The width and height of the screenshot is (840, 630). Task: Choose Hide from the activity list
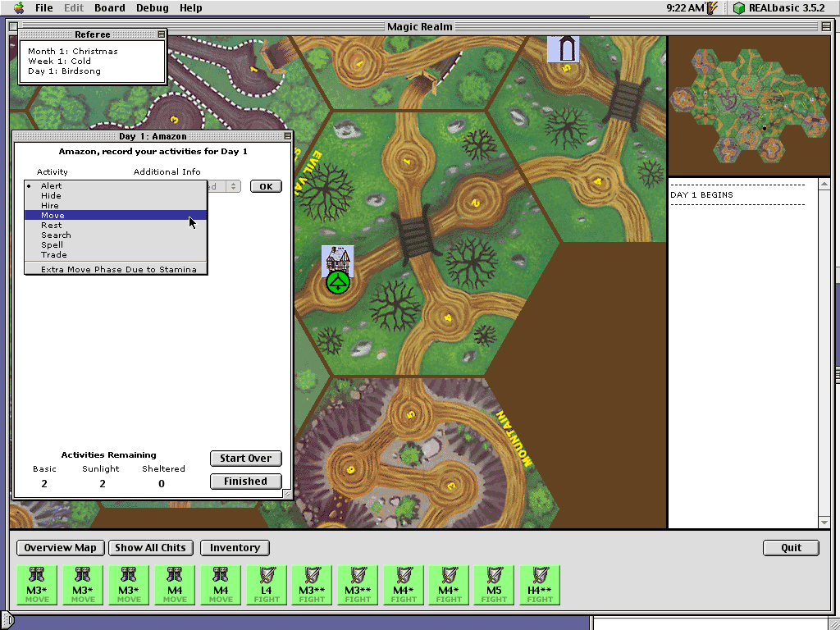click(116, 195)
